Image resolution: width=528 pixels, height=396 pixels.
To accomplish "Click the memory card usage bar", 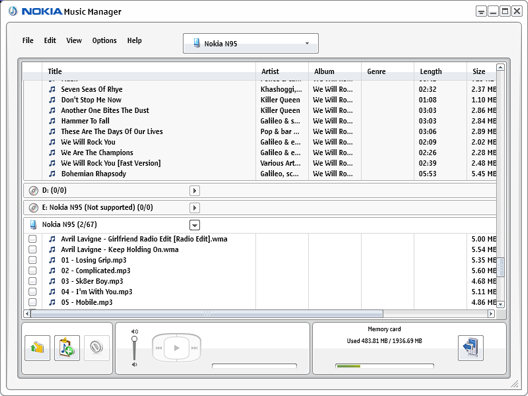I will click(x=384, y=366).
